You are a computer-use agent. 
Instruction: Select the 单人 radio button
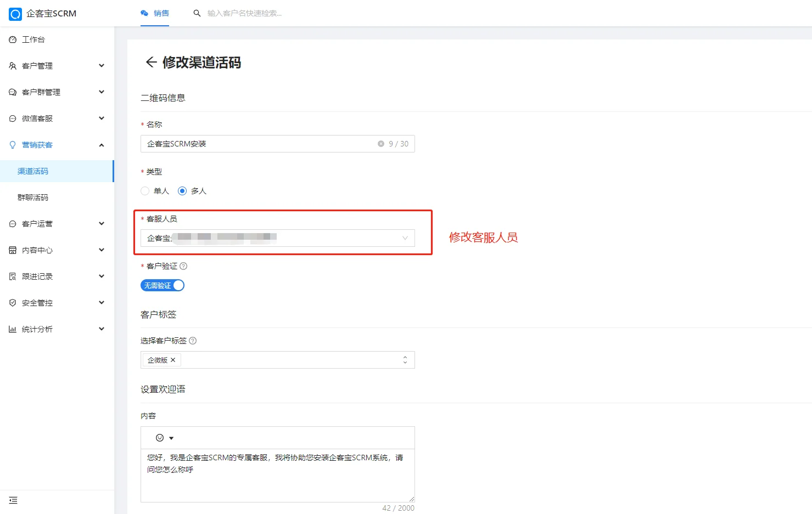click(145, 191)
